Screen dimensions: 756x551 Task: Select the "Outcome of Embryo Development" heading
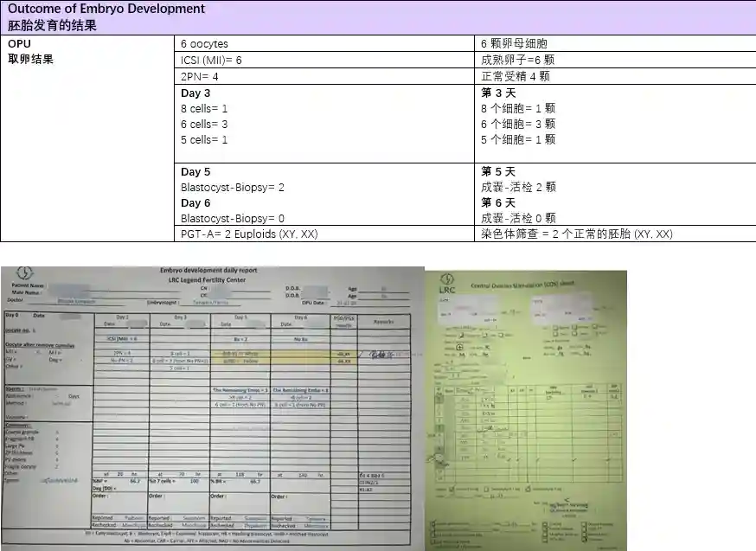[x=106, y=10]
